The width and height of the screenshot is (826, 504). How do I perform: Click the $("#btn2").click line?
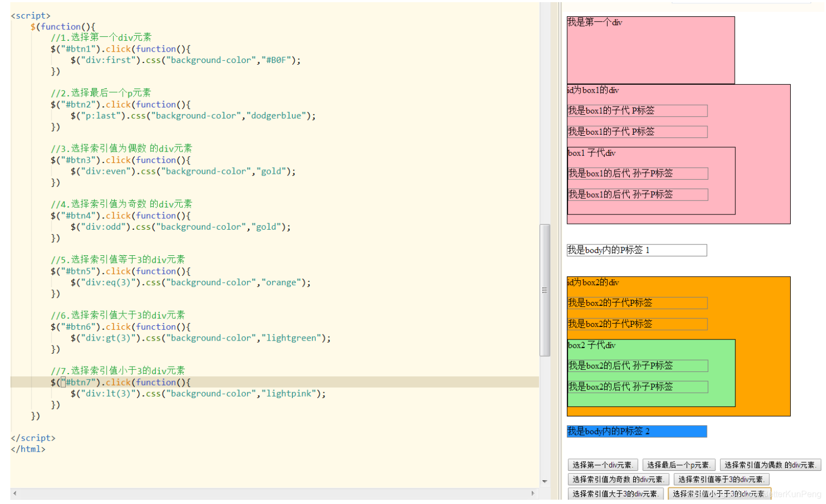coord(121,104)
